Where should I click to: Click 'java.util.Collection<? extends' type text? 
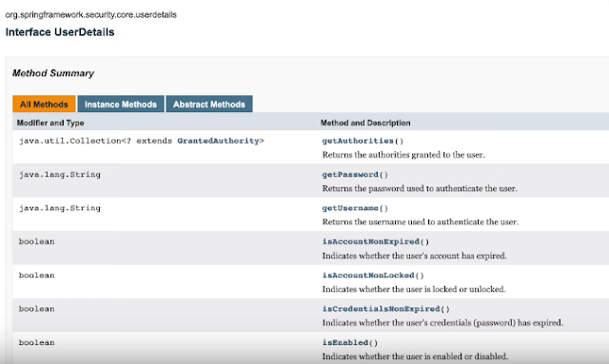[x=95, y=141]
